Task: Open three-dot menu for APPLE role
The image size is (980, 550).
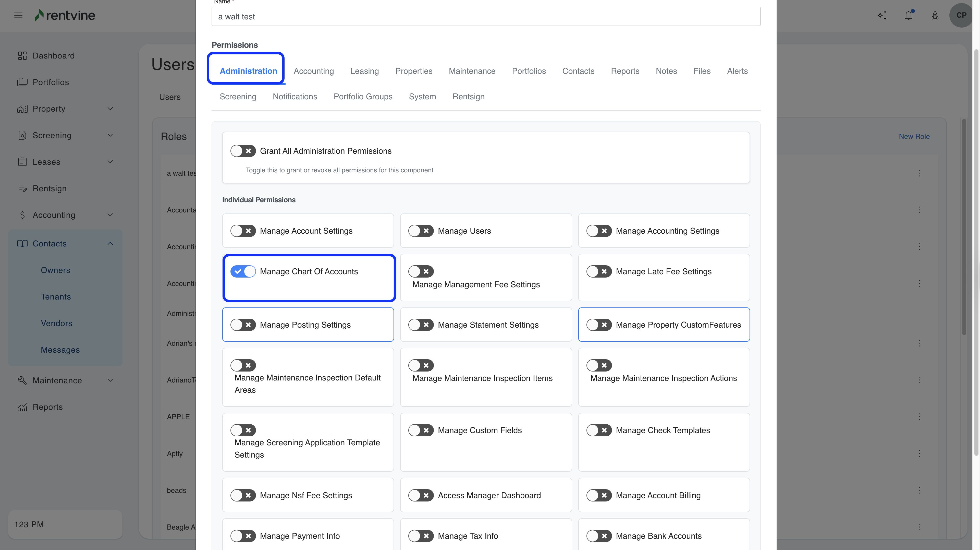Action: tap(920, 417)
